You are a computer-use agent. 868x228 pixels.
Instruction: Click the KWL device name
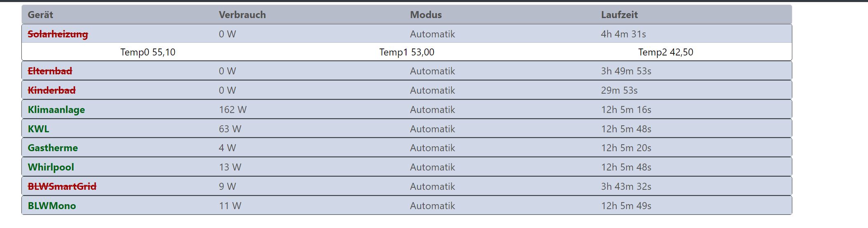click(38, 129)
